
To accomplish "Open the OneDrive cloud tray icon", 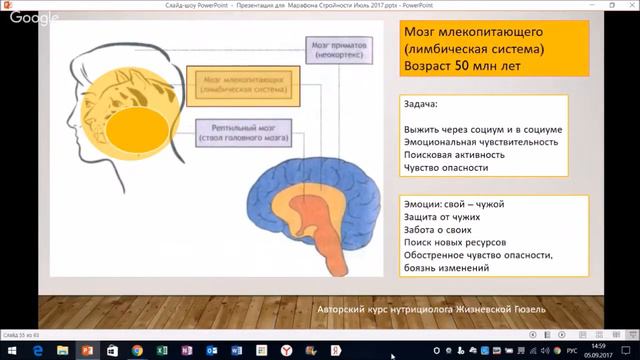I will (x=473, y=351).
